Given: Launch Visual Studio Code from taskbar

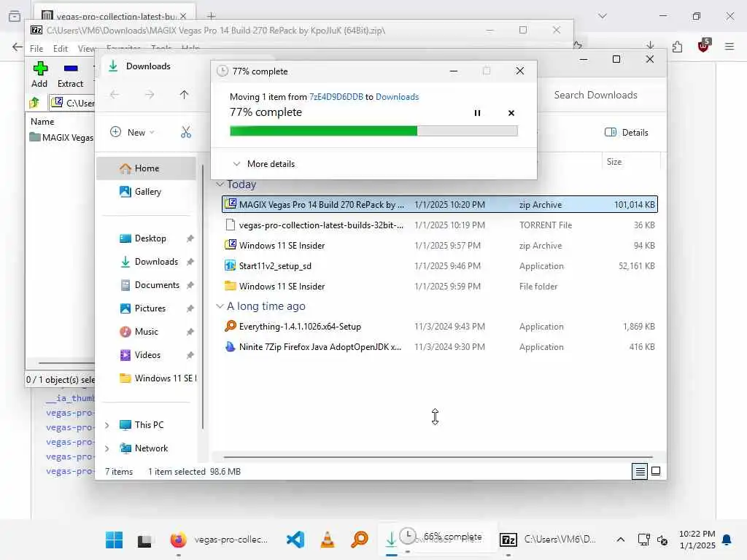Looking at the screenshot, I should click(295, 540).
